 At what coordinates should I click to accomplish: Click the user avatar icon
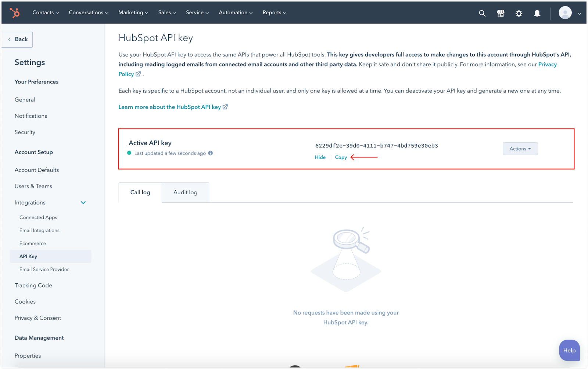(x=565, y=13)
